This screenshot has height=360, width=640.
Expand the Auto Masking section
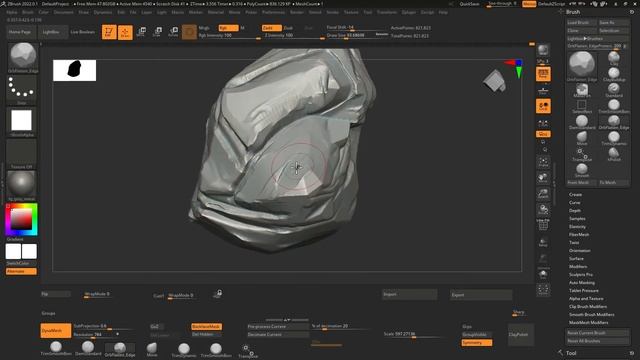point(582,282)
